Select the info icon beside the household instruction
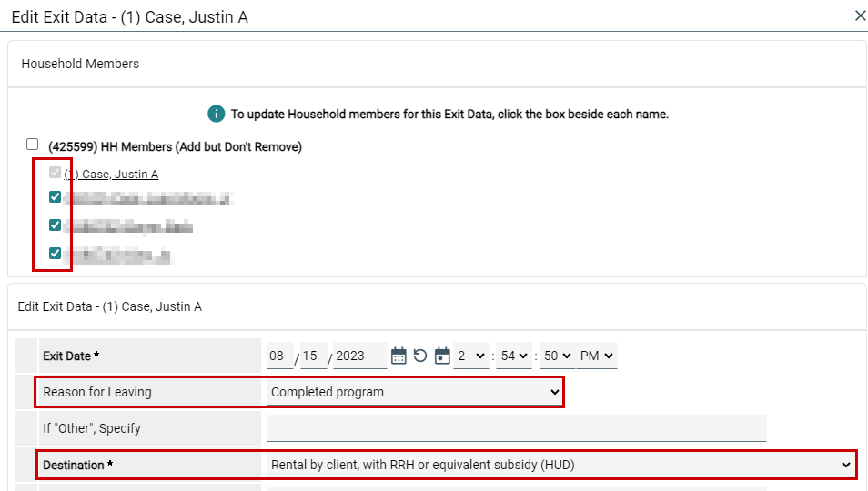The width and height of the screenshot is (868, 491). pos(216,114)
